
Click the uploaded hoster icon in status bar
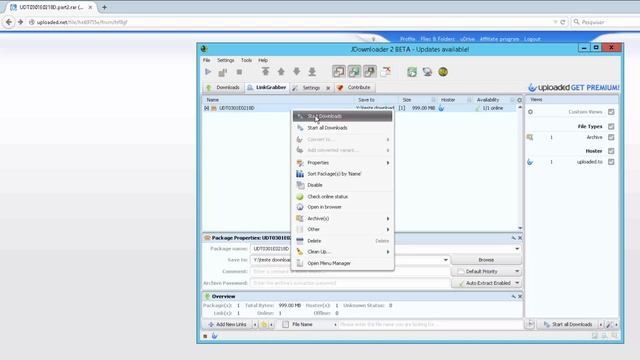(214, 336)
